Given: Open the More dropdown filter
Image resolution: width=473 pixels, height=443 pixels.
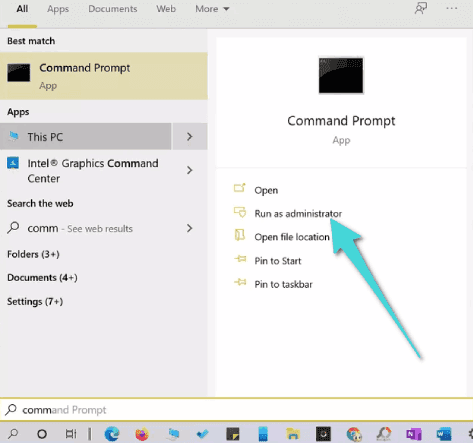Looking at the screenshot, I should click(x=212, y=9).
